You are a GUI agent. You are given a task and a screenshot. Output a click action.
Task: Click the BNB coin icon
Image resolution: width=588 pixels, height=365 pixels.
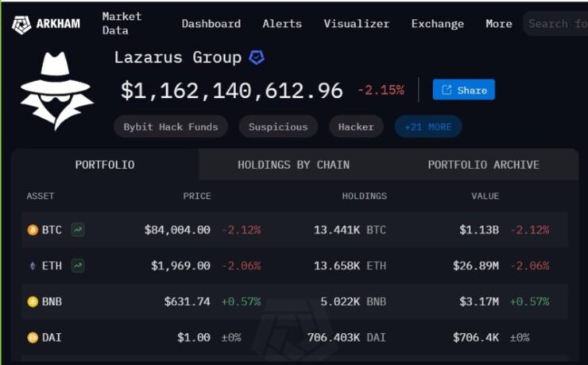click(33, 301)
